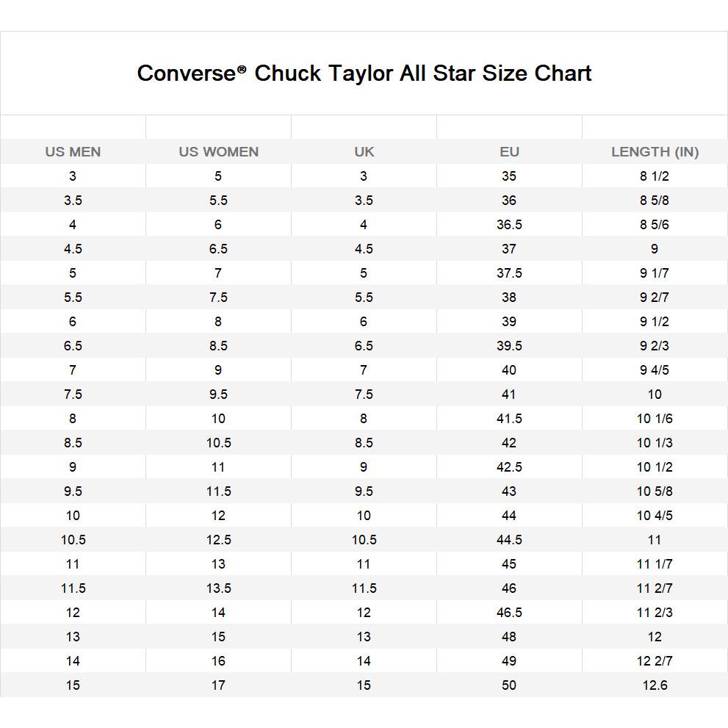Click EU size 48 cell
Image resolution: width=728 pixels, height=728 pixels.
pos(509,636)
